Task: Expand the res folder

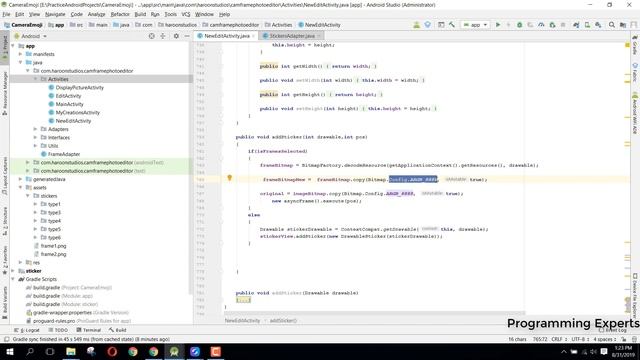Action: click(20, 262)
